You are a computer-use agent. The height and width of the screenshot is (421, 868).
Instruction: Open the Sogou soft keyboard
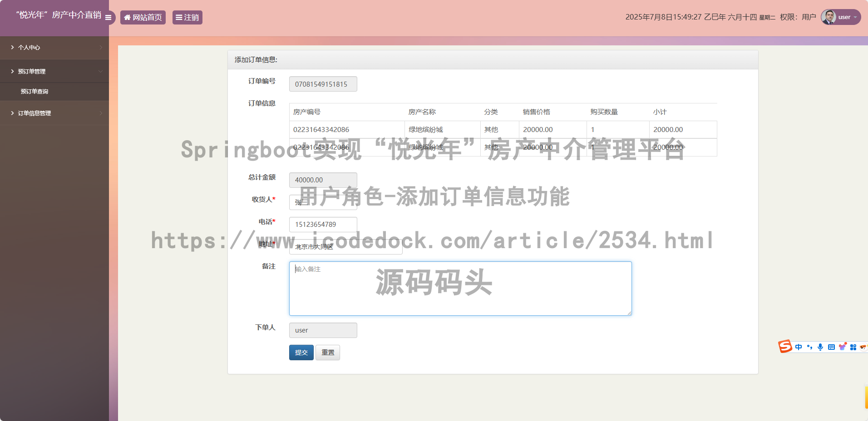(831, 347)
